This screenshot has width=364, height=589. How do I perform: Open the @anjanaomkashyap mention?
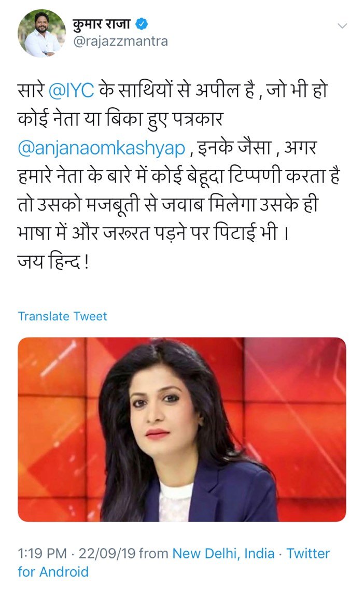point(102,148)
